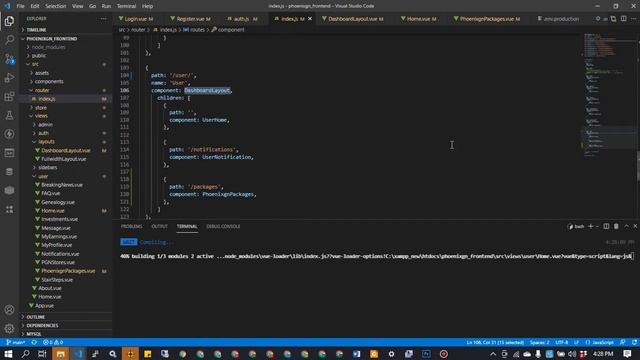Open MyEarnings.vue in the explorer
Image resolution: width=640 pixels, height=360 pixels.
(x=59, y=236)
